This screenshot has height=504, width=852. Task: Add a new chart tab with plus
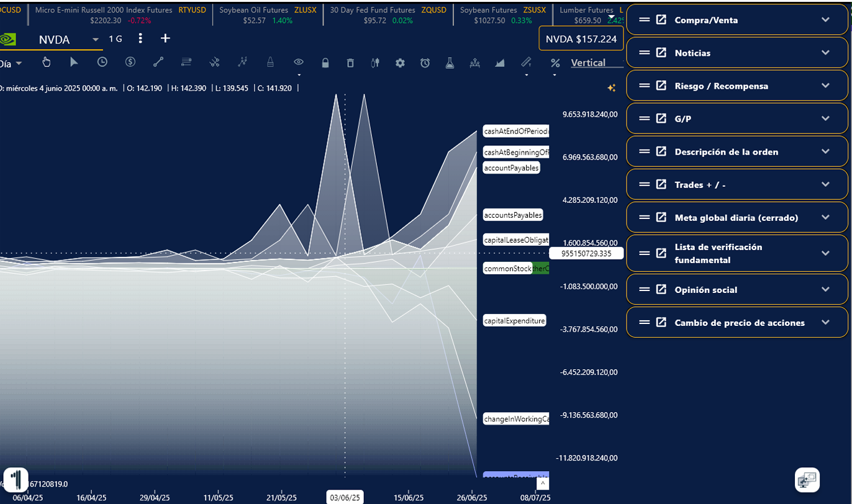coord(165,38)
